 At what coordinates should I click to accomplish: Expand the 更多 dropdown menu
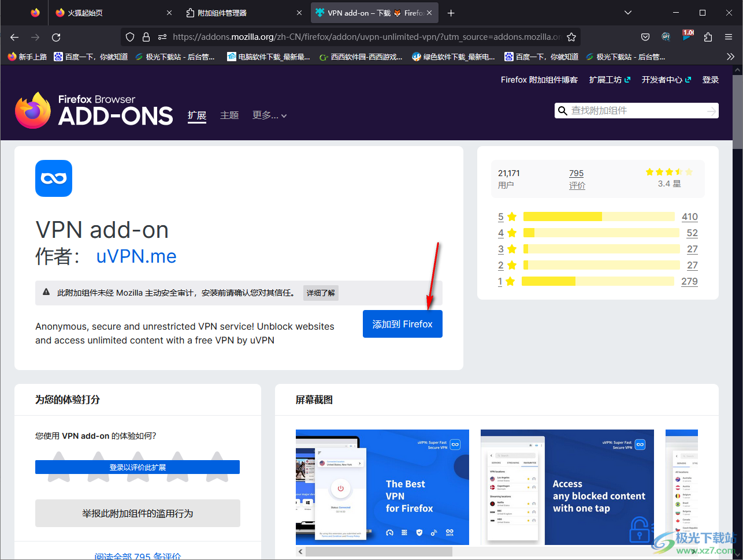coord(269,115)
